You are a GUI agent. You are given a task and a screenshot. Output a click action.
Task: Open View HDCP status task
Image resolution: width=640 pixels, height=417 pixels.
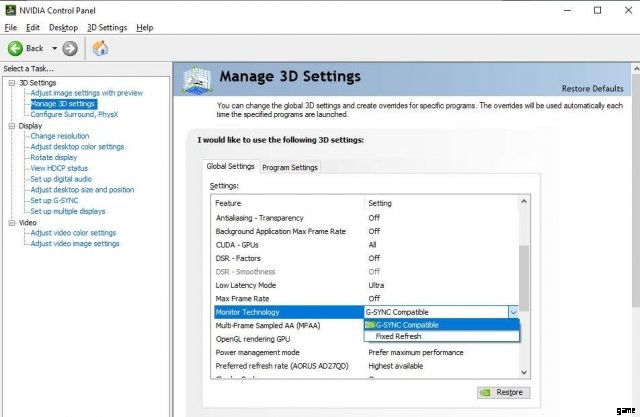click(59, 168)
